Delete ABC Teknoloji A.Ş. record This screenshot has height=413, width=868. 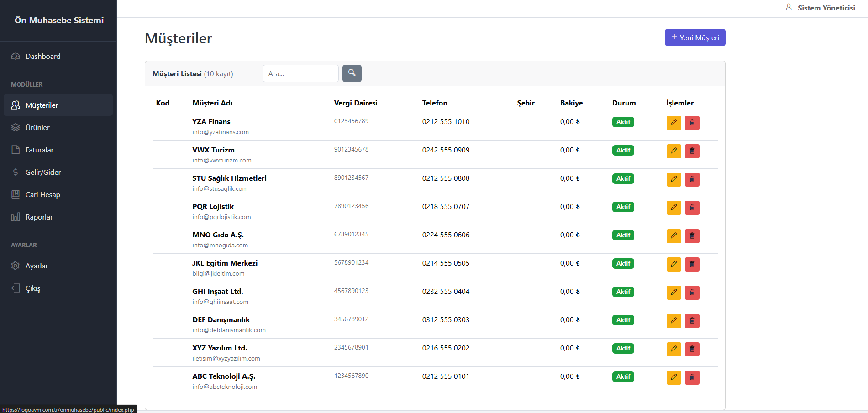click(x=692, y=377)
